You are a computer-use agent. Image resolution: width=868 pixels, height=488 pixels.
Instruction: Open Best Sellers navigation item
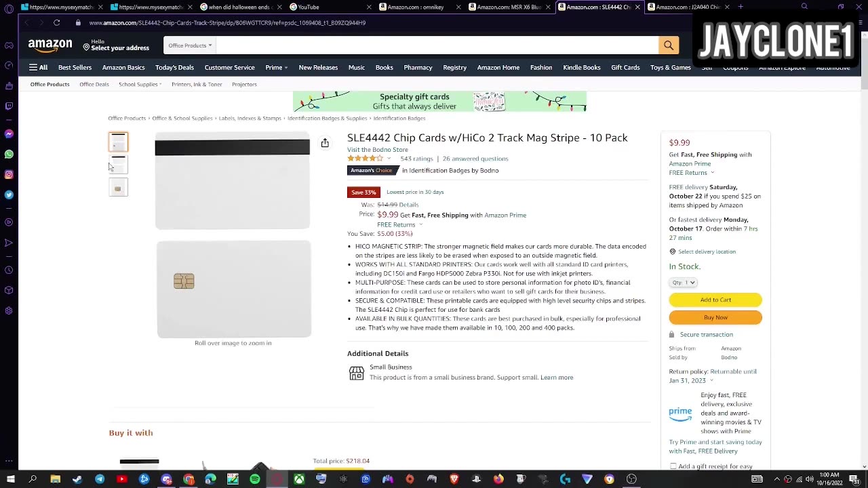(75, 67)
